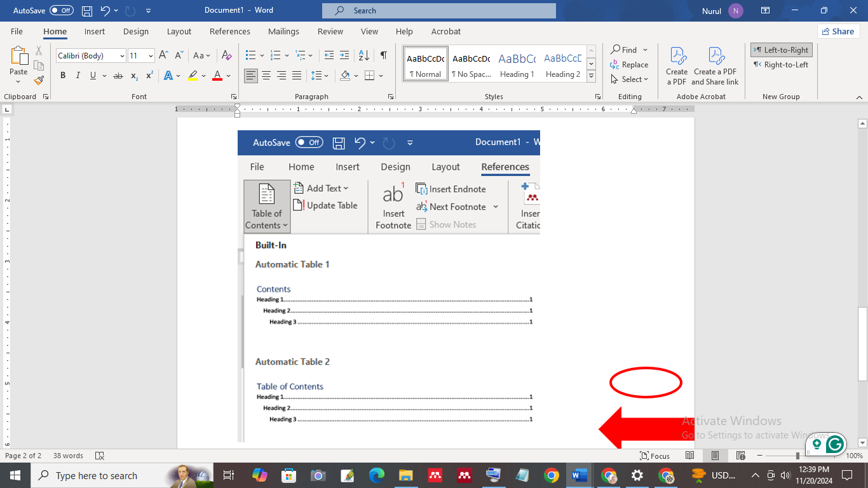The width and height of the screenshot is (868, 488).
Task: Toggle strikethrough formatting
Action: pos(118,76)
